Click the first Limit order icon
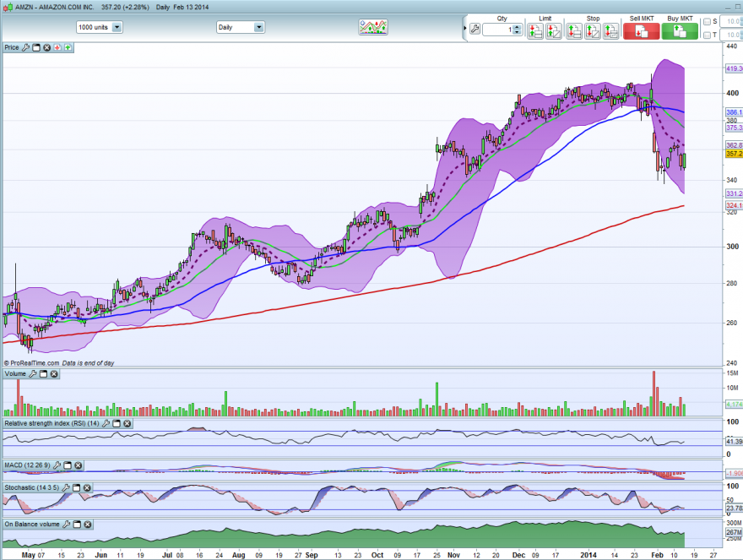The width and height of the screenshot is (743, 560). tap(535, 31)
